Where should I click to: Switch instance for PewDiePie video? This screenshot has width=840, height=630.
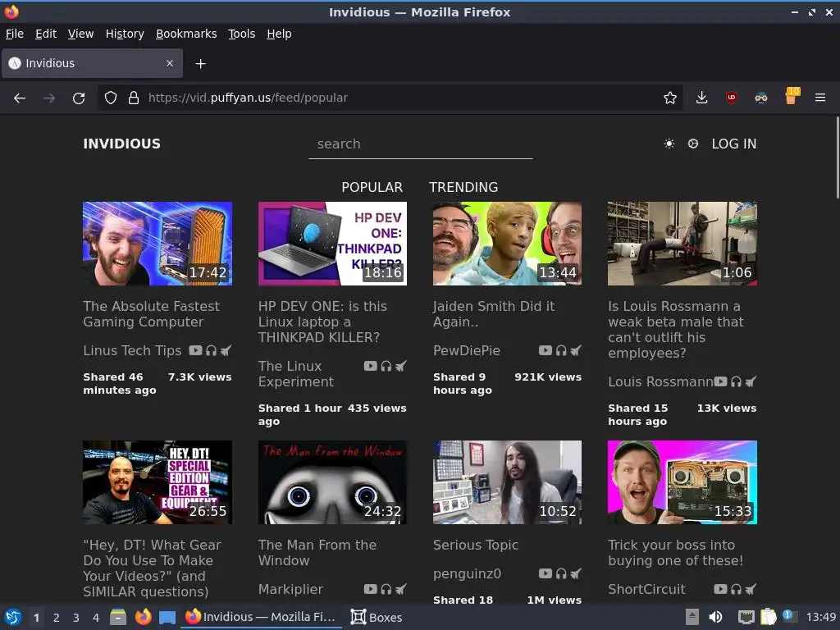576,350
